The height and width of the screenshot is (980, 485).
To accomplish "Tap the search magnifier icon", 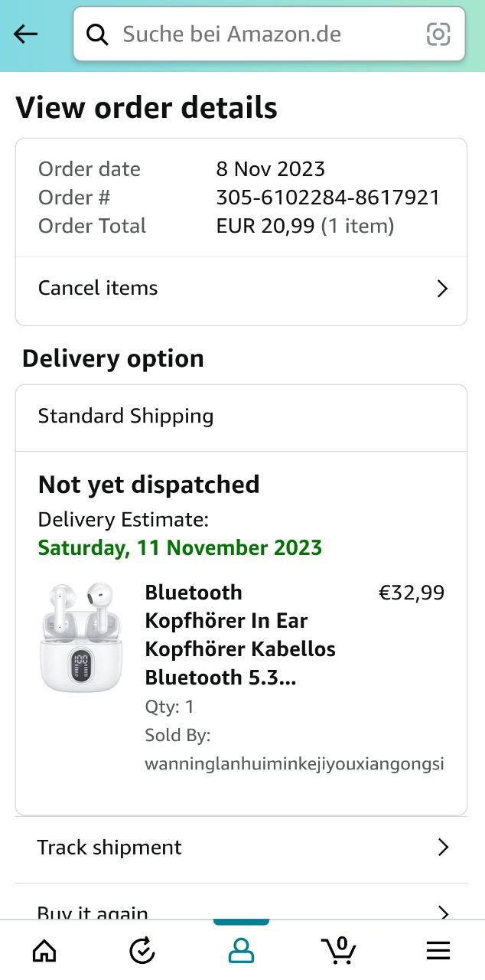I will tap(97, 34).
